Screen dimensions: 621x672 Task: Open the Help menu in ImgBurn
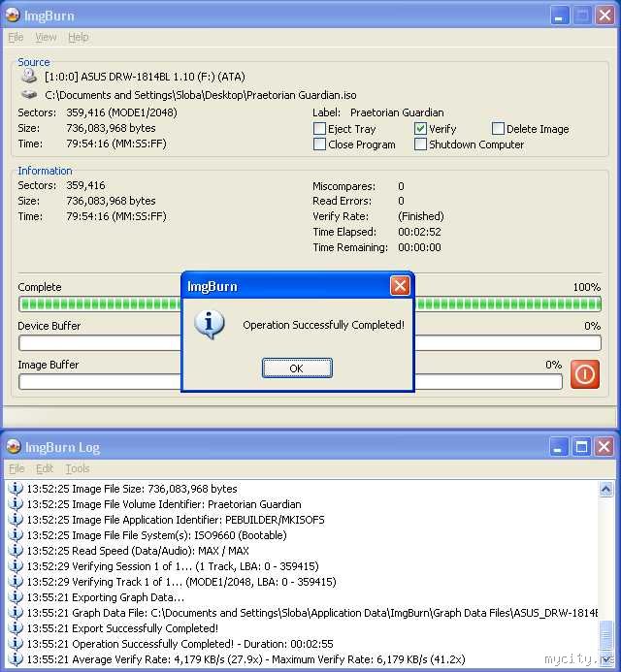(78, 37)
